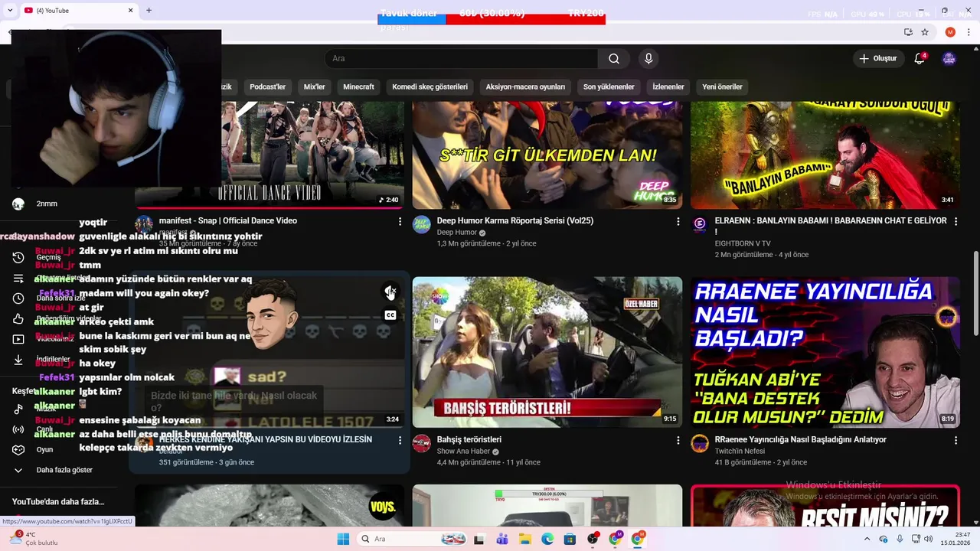This screenshot has height=551, width=980.
Task: Open İndirilenler download icon in sidebar
Action: 18,360
